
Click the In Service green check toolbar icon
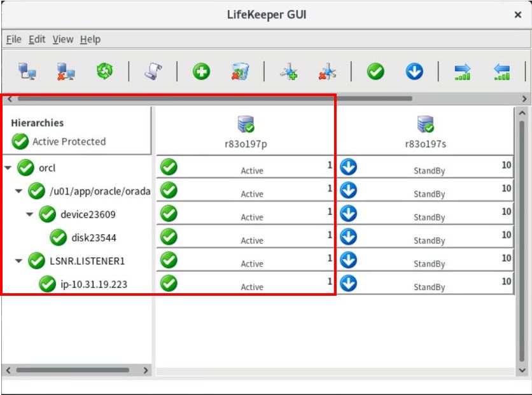(375, 71)
